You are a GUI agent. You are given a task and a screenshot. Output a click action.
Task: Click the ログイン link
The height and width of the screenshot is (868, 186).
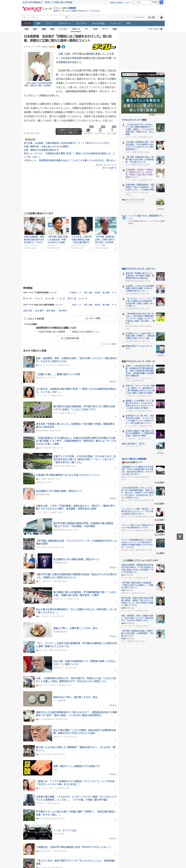(x=57, y=11)
